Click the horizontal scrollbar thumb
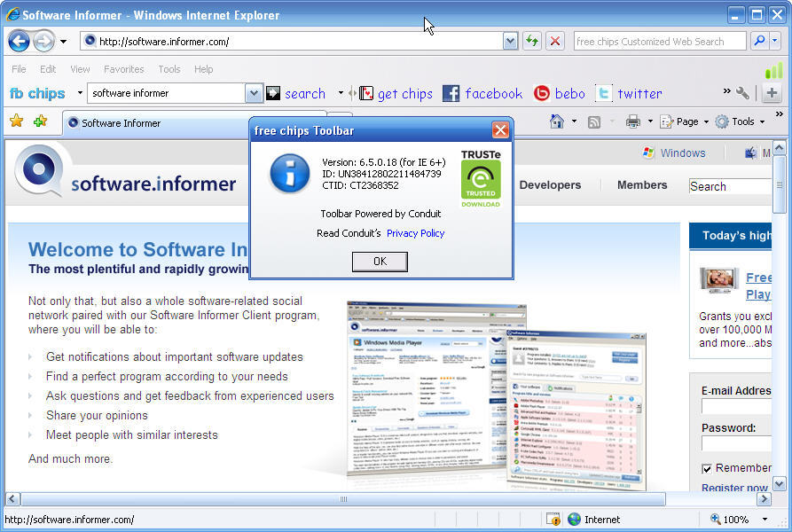This screenshot has width=792, height=532. pos(342,499)
